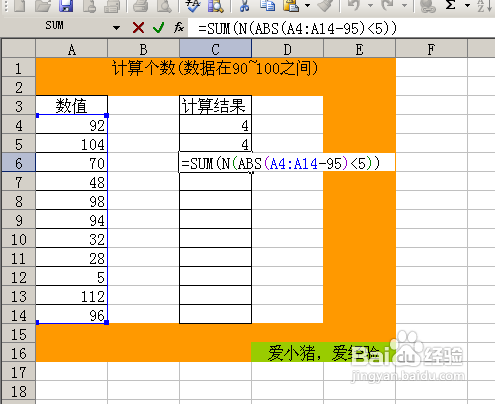Click the title cell '计算个数(数据在90~100之间)'
This screenshot has width=495, height=404.
pyautogui.click(x=215, y=68)
